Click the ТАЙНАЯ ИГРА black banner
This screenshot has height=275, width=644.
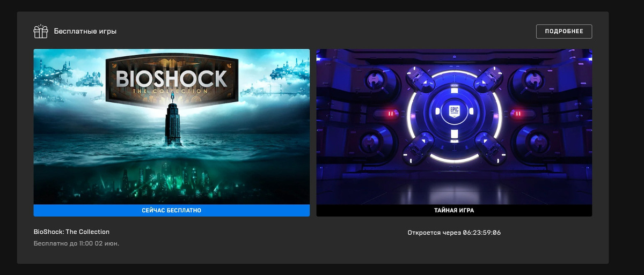[454, 211]
